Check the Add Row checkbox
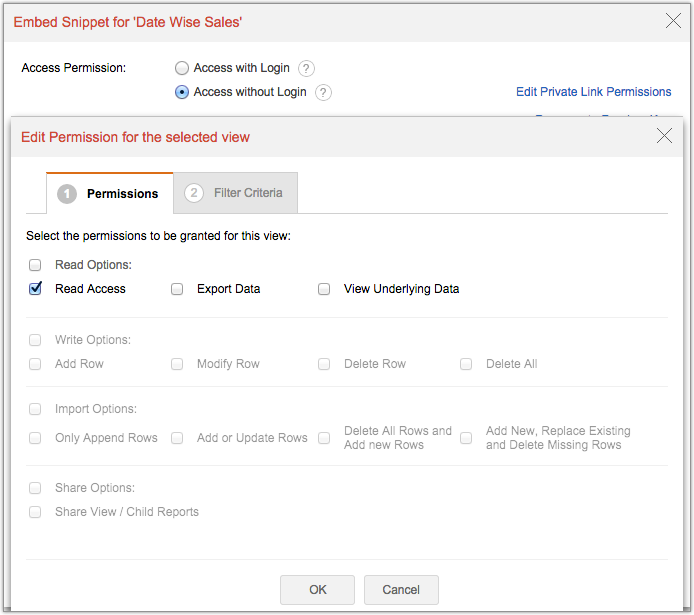694x615 pixels. pyautogui.click(x=35, y=365)
